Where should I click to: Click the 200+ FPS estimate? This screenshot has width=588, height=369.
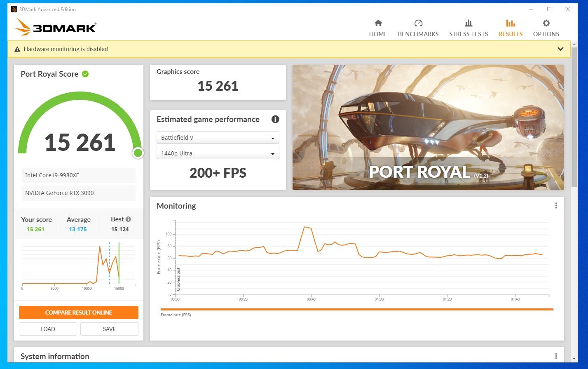218,173
